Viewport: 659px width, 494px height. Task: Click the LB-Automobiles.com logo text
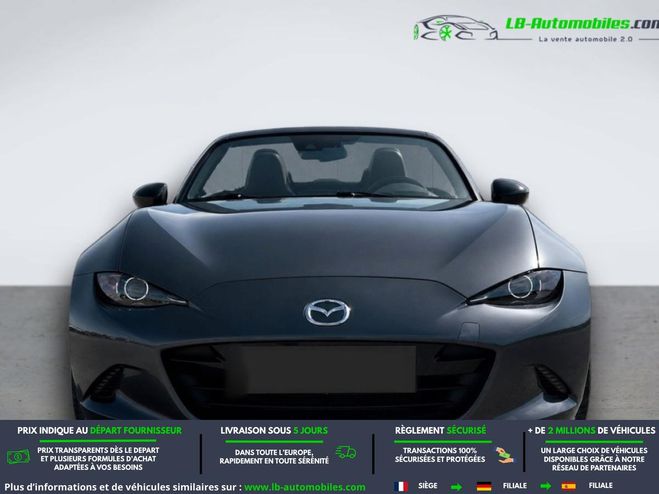[x=582, y=24]
